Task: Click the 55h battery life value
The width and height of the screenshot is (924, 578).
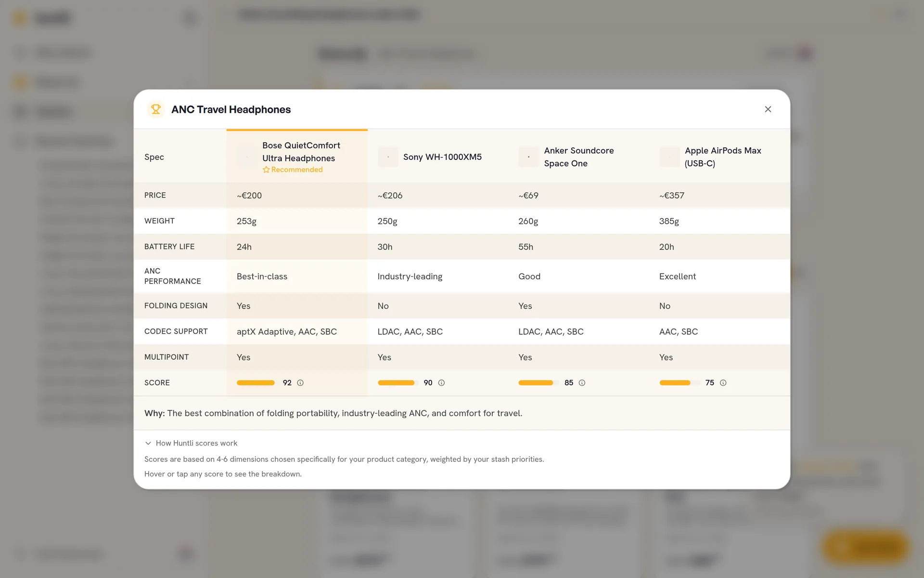Action: [526, 247]
